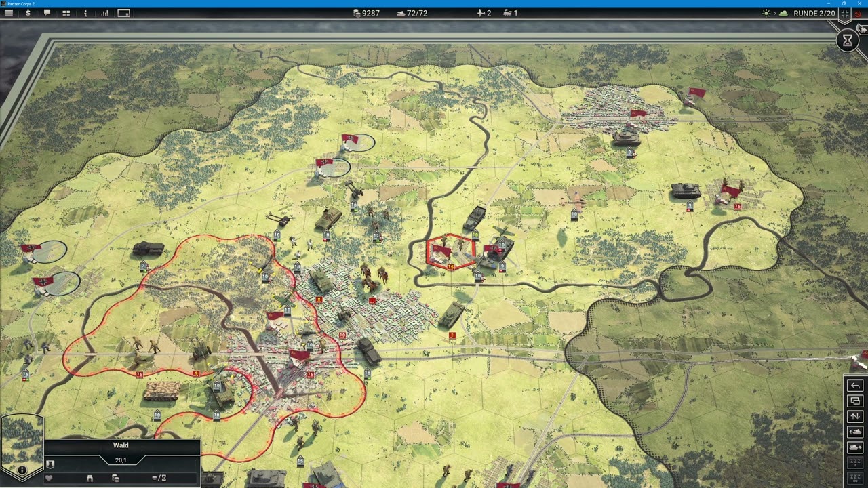The width and height of the screenshot is (868, 488).
Task: Open the scenario info icon in top bar
Action: click(85, 13)
